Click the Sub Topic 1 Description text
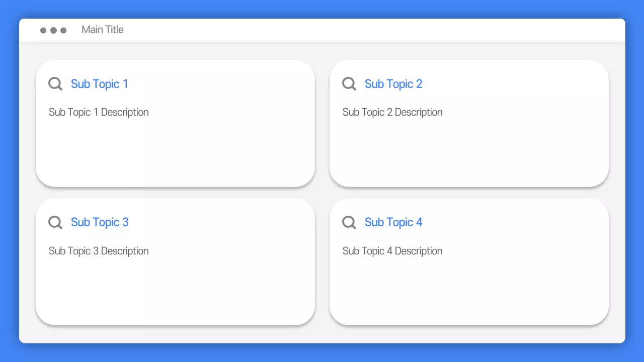 coord(99,112)
